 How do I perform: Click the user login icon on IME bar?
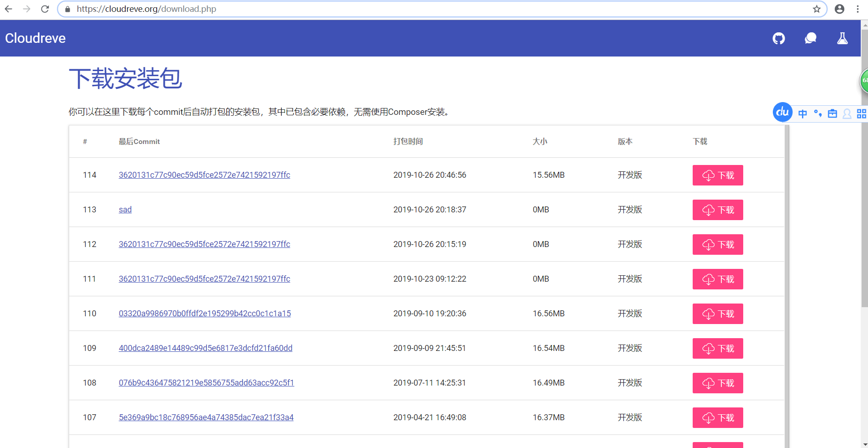(848, 113)
